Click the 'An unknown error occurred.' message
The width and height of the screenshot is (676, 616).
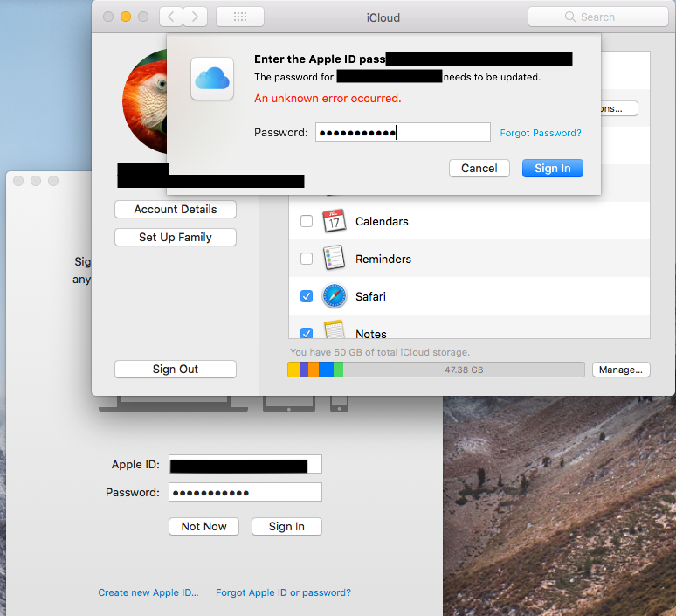coord(328,99)
